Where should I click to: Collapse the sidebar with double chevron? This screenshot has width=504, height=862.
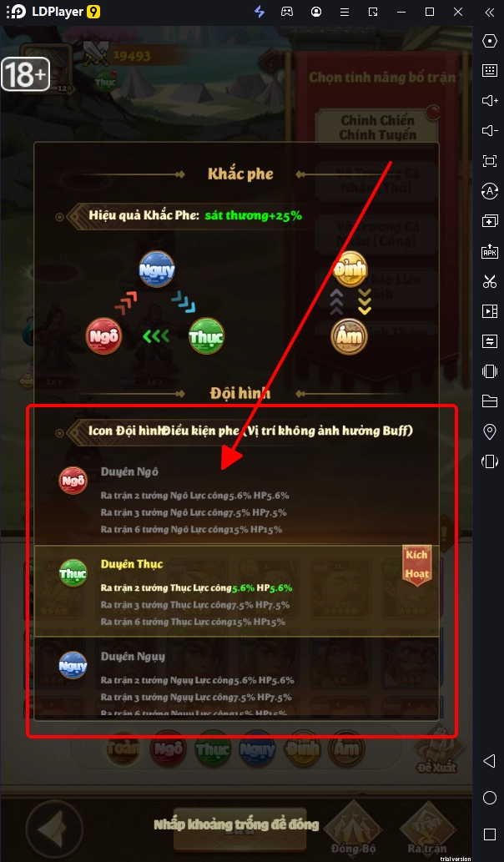click(x=489, y=12)
